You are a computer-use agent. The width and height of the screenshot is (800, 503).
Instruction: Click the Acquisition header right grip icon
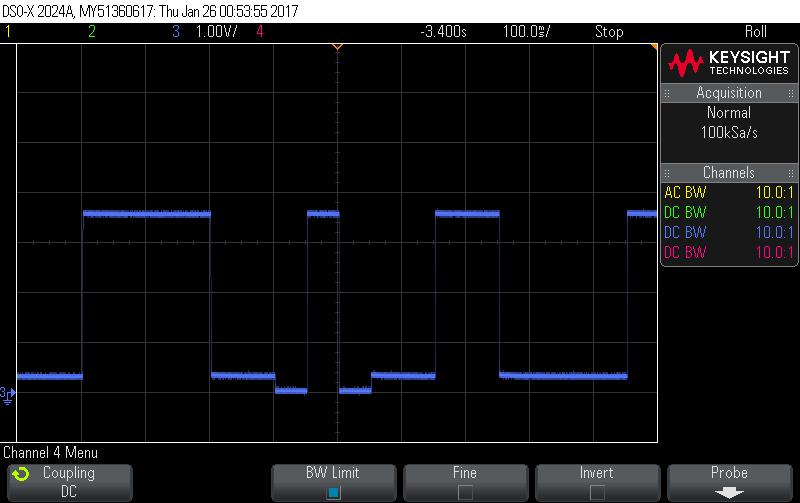(791, 93)
